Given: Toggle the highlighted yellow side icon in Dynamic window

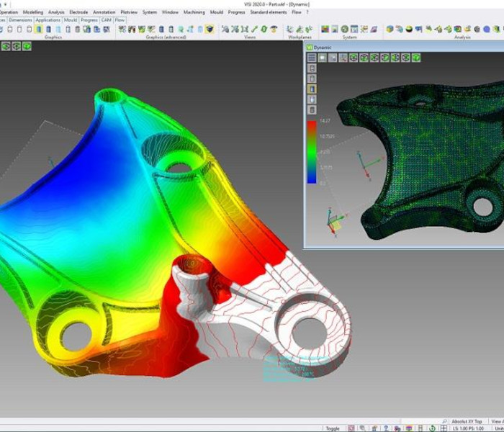Looking at the screenshot, I should 312,89.
